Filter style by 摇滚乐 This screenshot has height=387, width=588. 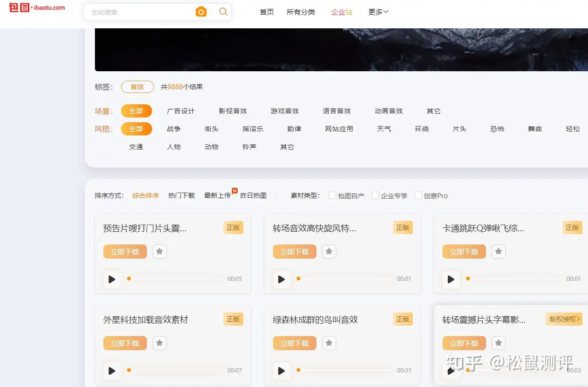point(253,129)
